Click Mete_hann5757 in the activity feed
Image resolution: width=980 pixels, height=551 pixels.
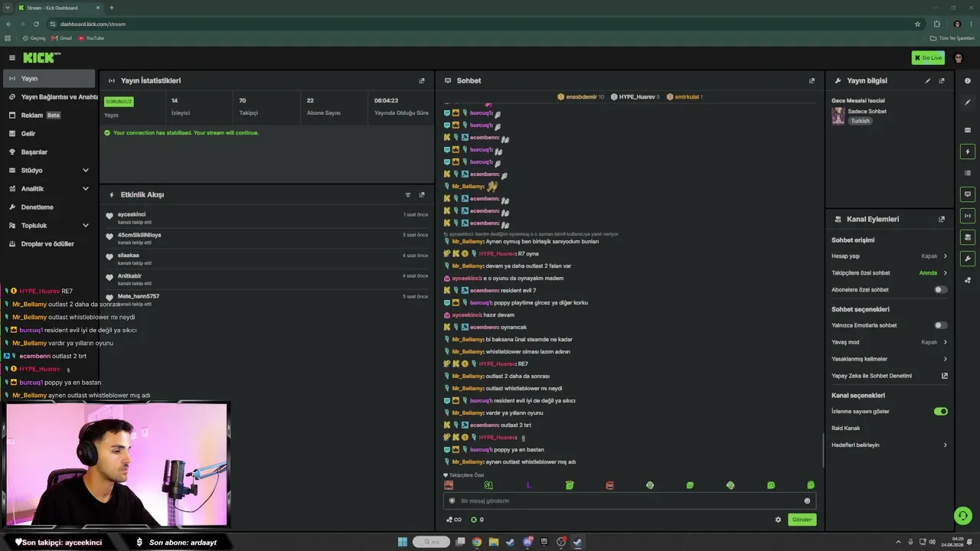(139, 296)
